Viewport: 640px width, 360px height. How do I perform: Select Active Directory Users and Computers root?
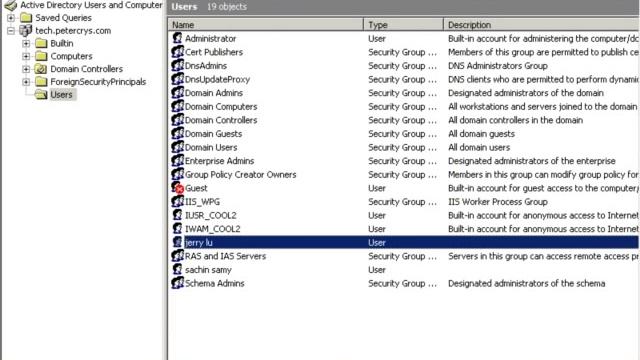[91, 5]
